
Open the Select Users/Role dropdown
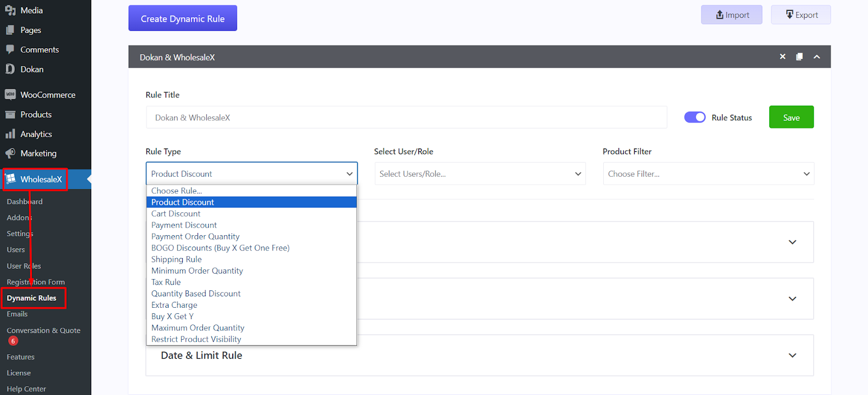(480, 173)
